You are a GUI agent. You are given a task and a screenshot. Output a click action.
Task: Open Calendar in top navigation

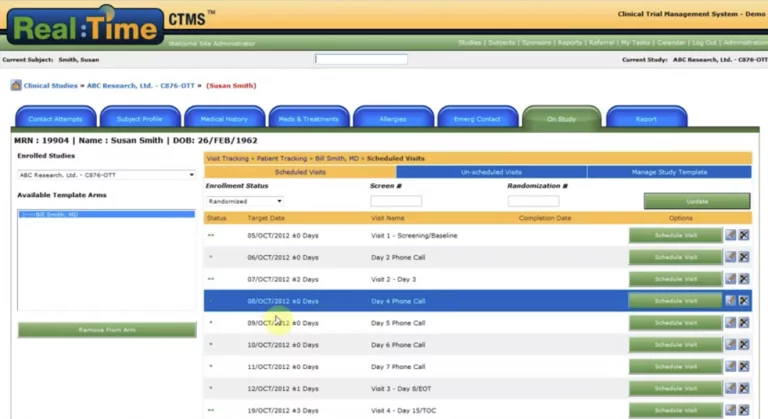(x=671, y=43)
